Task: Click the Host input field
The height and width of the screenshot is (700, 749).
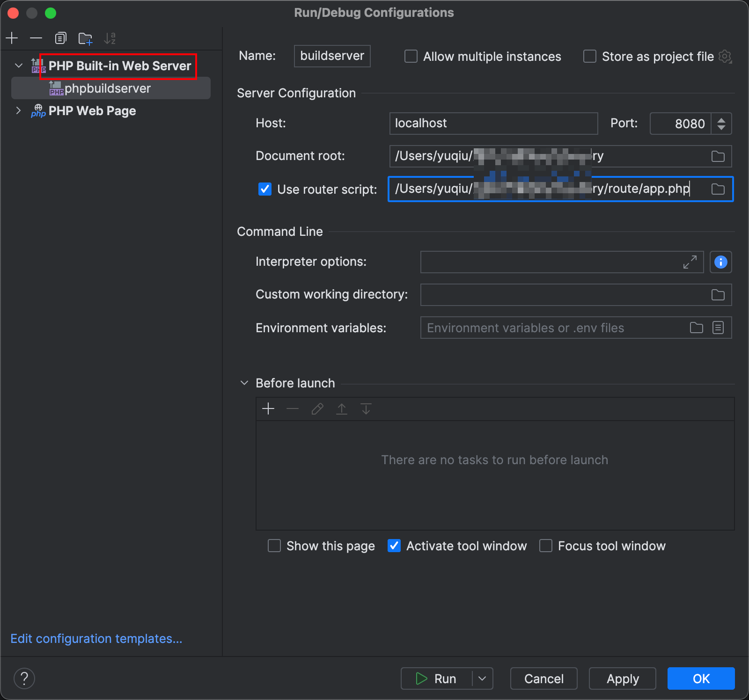Action: click(x=493, y=124)
